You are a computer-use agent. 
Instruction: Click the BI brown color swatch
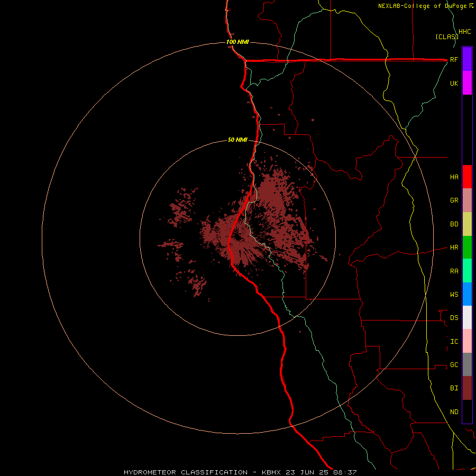(467, 388)
